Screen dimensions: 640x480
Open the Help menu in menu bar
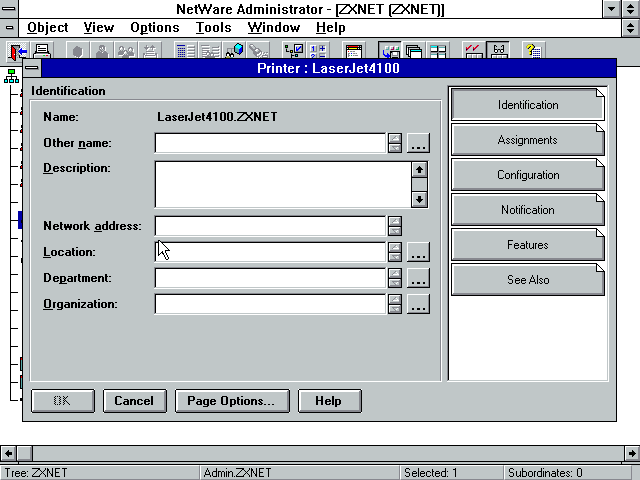[331, 28]
